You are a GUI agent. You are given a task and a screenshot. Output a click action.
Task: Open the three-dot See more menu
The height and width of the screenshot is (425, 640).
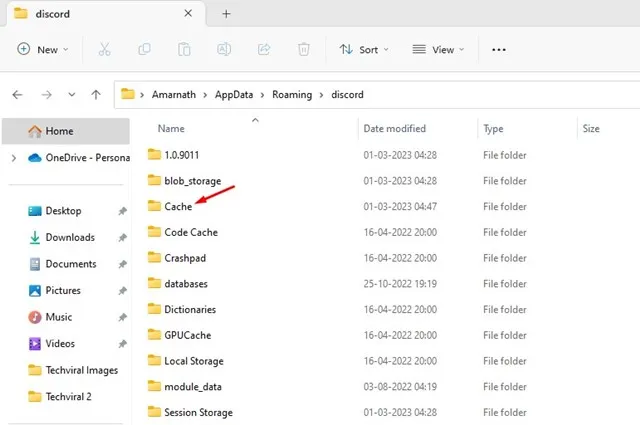click(x=499, y=49)
